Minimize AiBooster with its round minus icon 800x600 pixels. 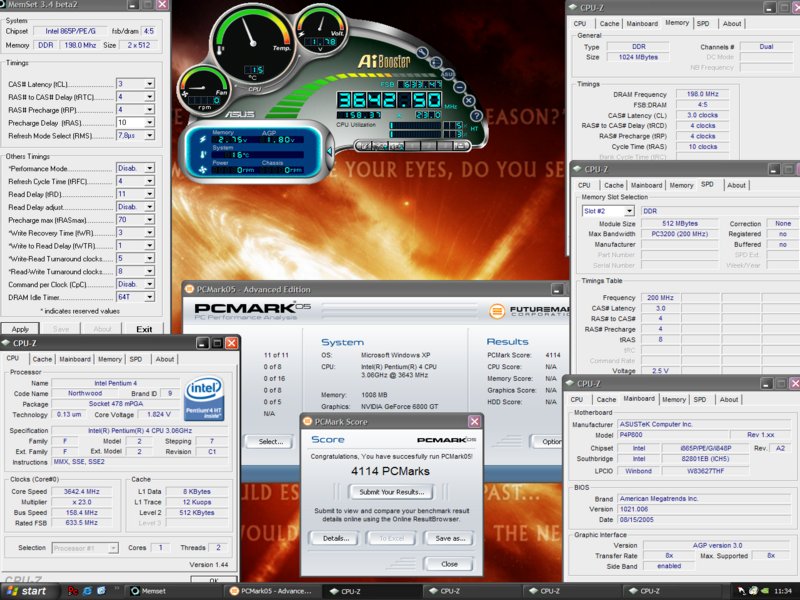(459, 87)
